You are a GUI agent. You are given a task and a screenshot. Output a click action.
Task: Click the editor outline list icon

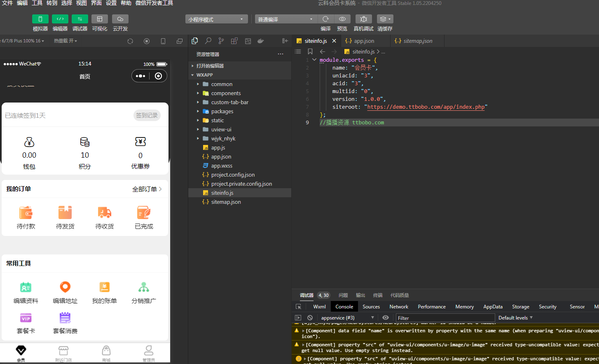(298, 51)
